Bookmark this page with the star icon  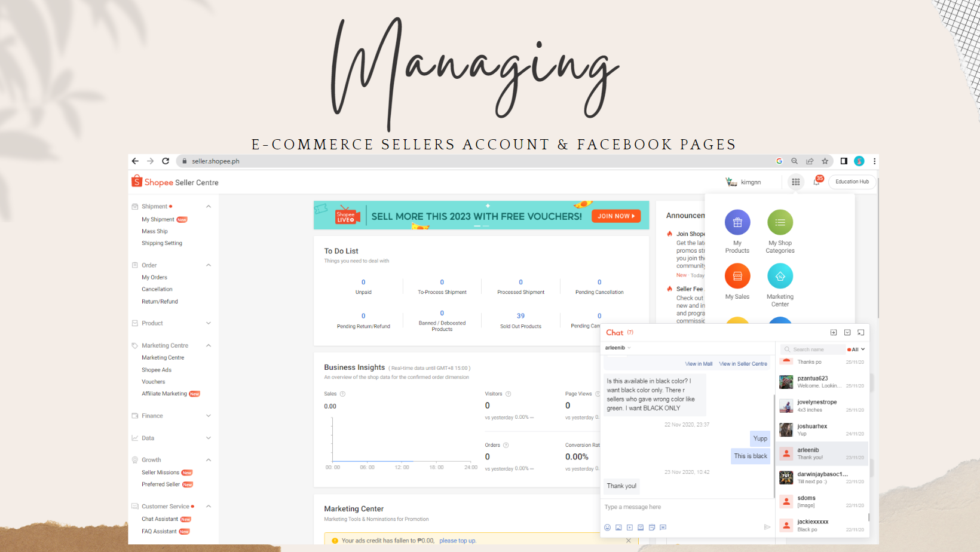(x=825, y=161)
